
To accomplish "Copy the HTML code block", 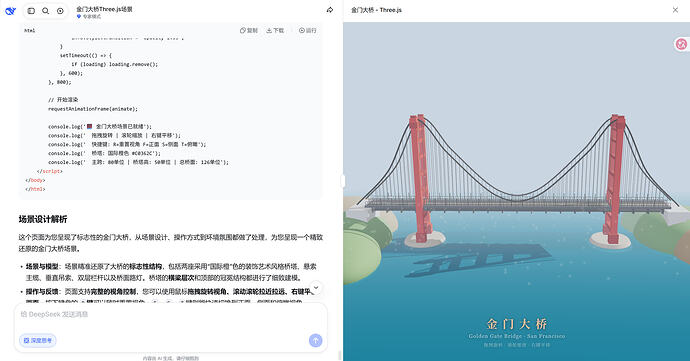I will click(x=249, y=30).
